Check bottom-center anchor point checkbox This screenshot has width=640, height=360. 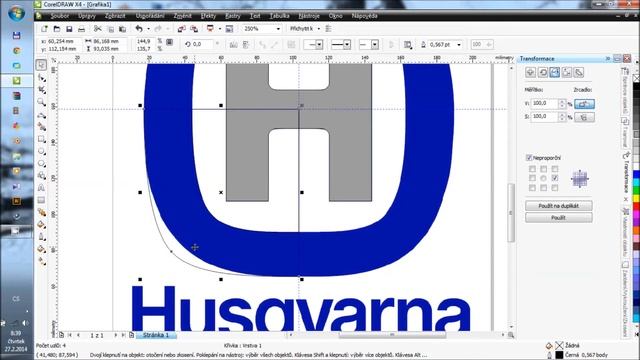(543, 188)
